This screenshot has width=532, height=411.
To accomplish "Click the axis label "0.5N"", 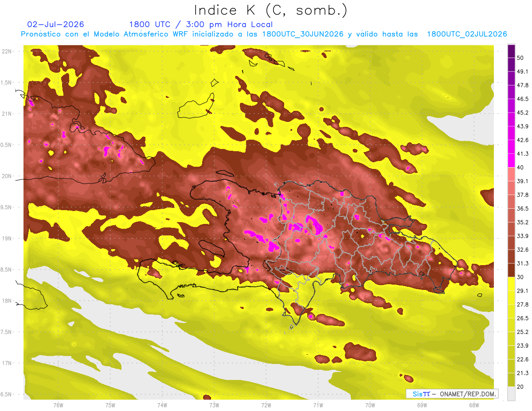I will point(6,145).
